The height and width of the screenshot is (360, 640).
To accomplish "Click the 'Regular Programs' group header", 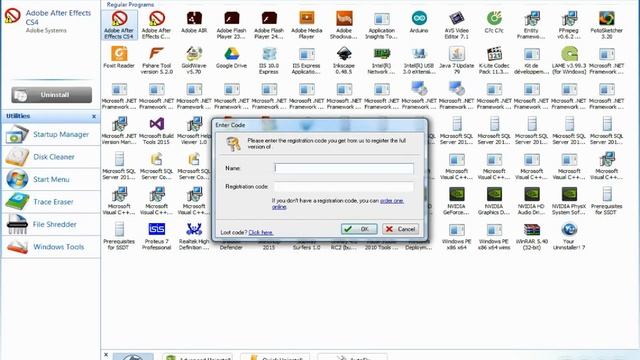I will click(x=130, y=4).
